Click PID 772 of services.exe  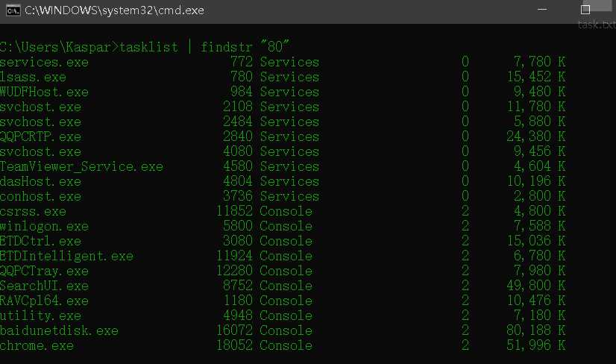[242, 62]
